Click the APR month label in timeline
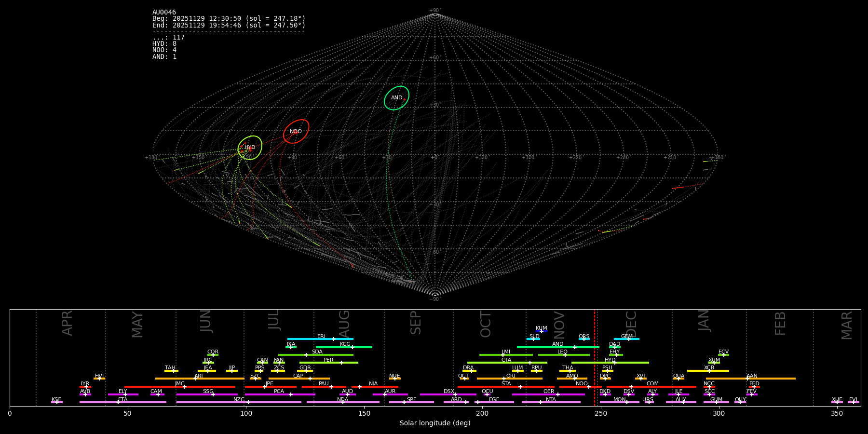The width and height of the screenshot is (868, 434). pyautogui.click(x=68, y=323)
